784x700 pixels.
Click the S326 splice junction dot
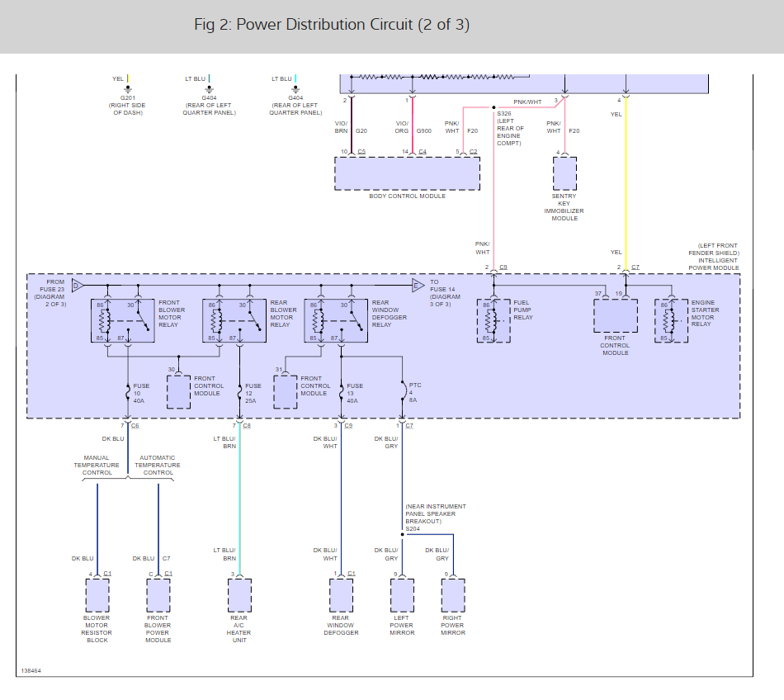click(494, 107)
